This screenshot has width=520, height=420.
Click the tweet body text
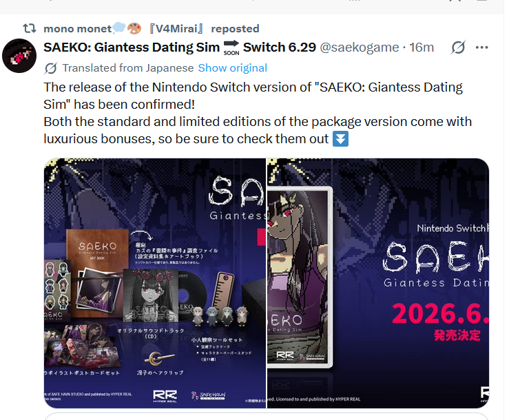point(258,113)
